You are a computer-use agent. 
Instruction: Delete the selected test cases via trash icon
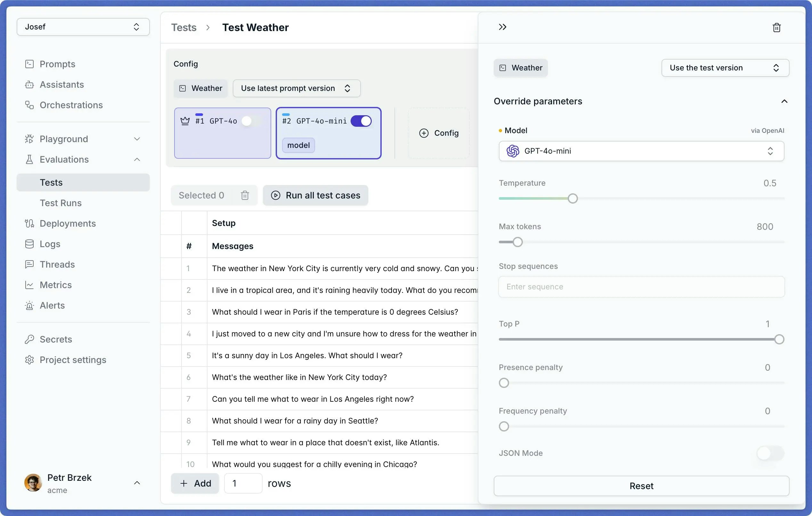pos(245,195)
